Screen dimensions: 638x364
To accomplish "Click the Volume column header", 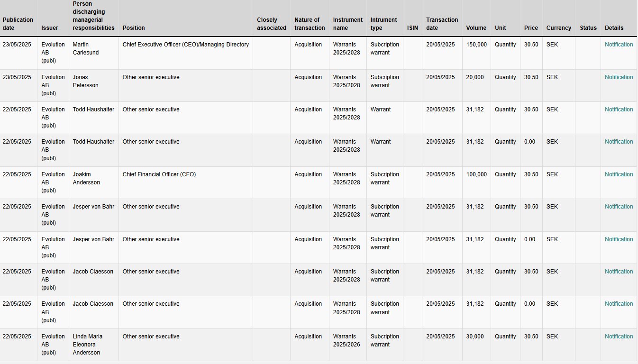I will (x=476, y=28).
